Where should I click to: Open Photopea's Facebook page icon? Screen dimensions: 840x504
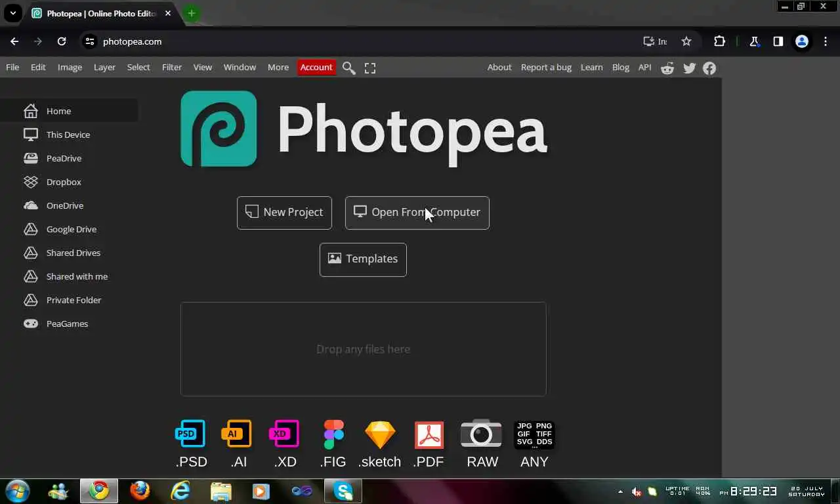pos(709,68)
